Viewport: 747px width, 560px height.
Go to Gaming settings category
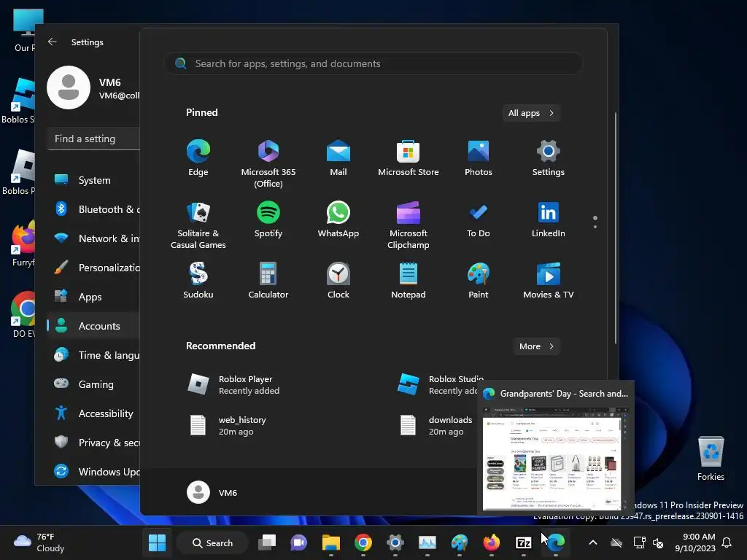tap(94, 384)
